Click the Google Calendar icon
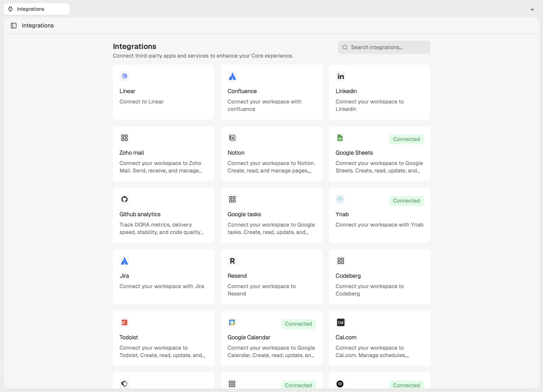543x392 pixels. coord(232,322)
